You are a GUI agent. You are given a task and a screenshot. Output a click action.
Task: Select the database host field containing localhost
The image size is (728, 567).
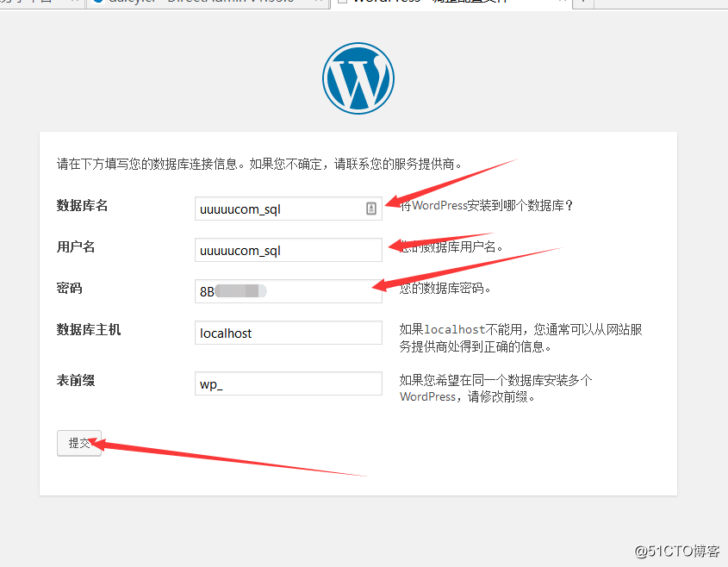(x=289, y=333)
